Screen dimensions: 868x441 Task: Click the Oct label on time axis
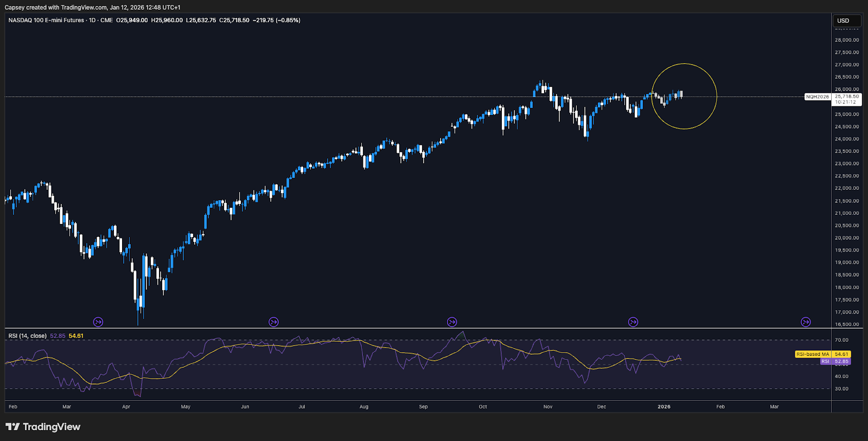pos(483,407)
